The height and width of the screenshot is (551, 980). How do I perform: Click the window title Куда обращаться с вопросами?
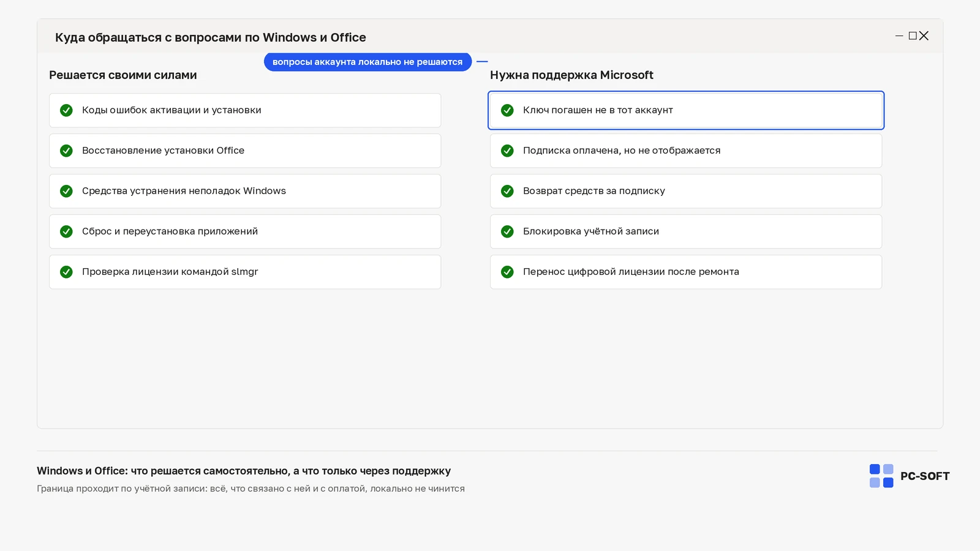(211, 37)
